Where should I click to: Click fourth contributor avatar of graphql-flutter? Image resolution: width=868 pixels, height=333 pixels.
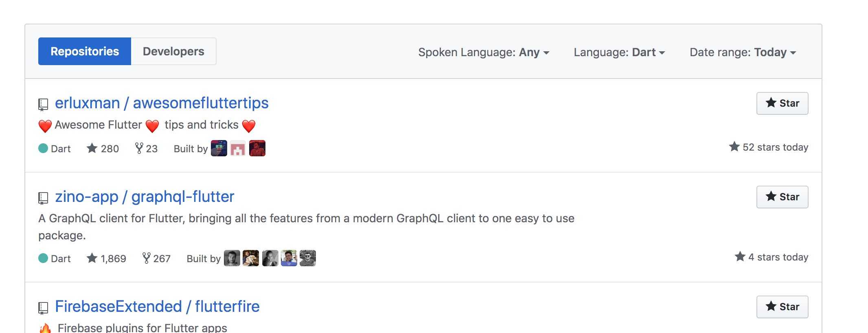click(x=289, y=258)
